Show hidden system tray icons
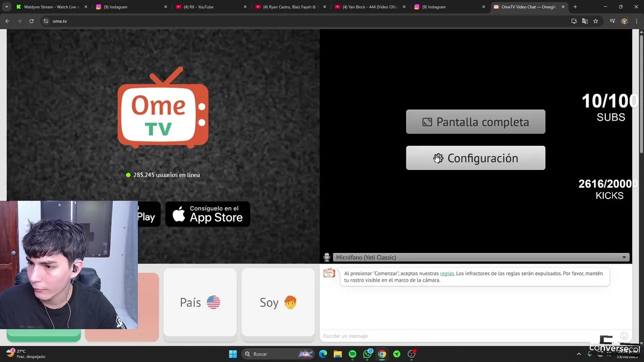Image resolution: width=644 pixels, height=362 pixels. (x=579, y=354)
